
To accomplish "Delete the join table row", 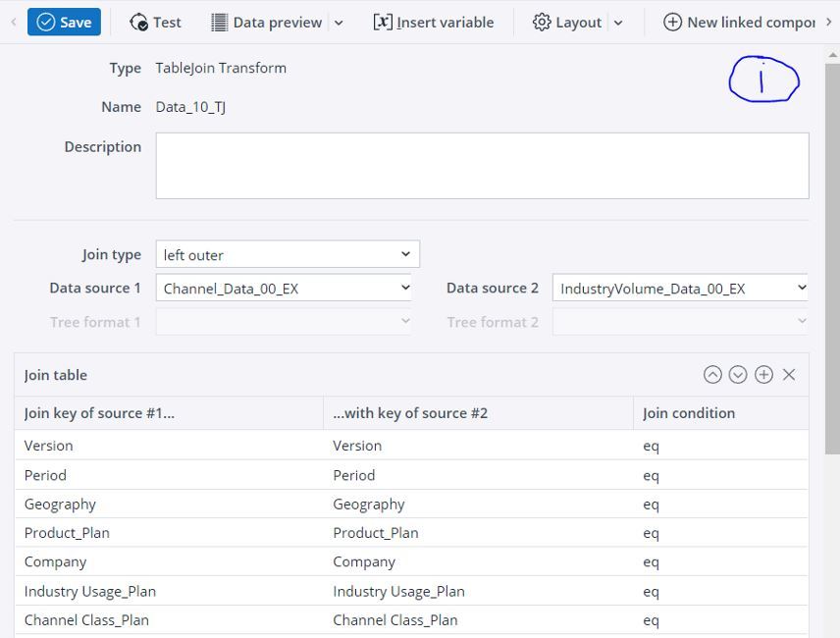I will point(789,375).
